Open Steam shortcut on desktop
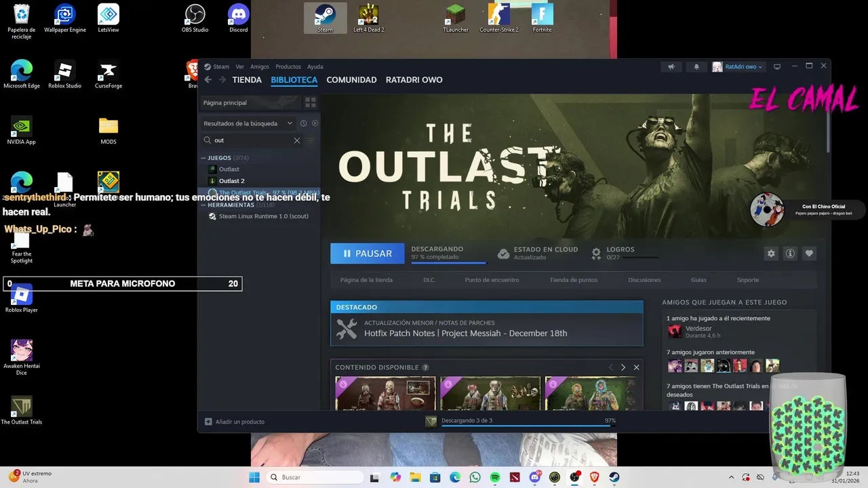The width and height of the screenshot is (868, 488). (x=325, y=18)
